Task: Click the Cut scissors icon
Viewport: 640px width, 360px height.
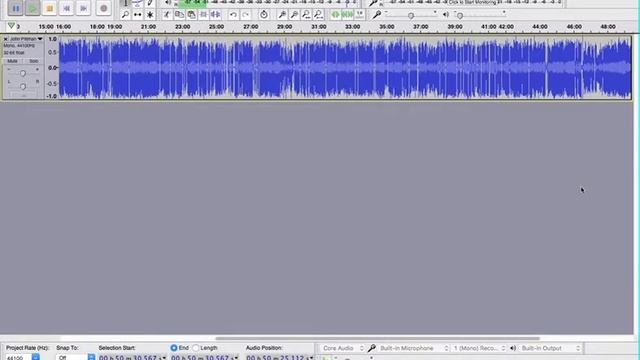Action: pyautogui.click(x=167, y=15)
